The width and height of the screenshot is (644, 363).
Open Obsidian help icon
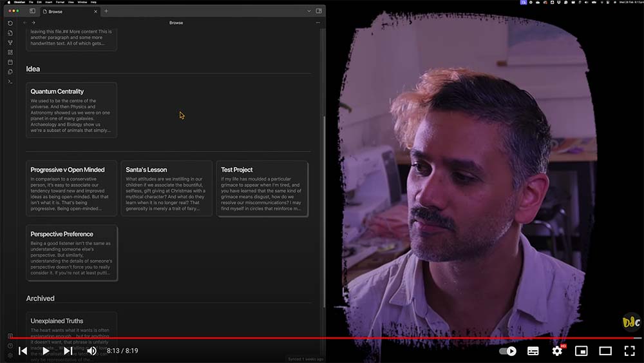coord(10,346)
